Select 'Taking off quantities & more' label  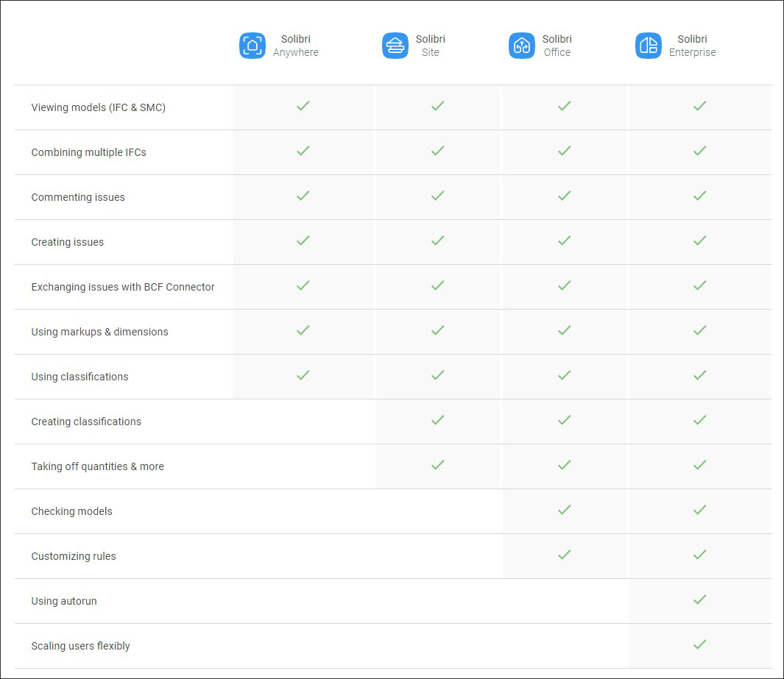(x=97, y=466)
